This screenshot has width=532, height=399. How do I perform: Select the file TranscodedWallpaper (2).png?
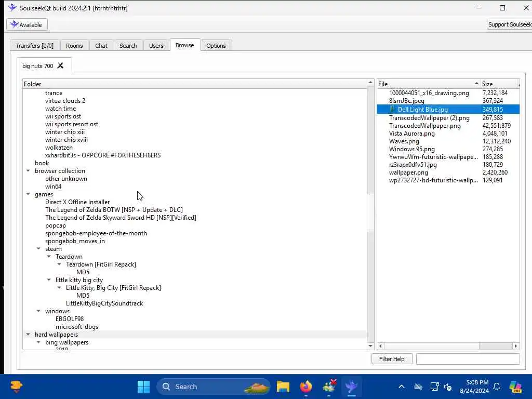tap(429, 118)
